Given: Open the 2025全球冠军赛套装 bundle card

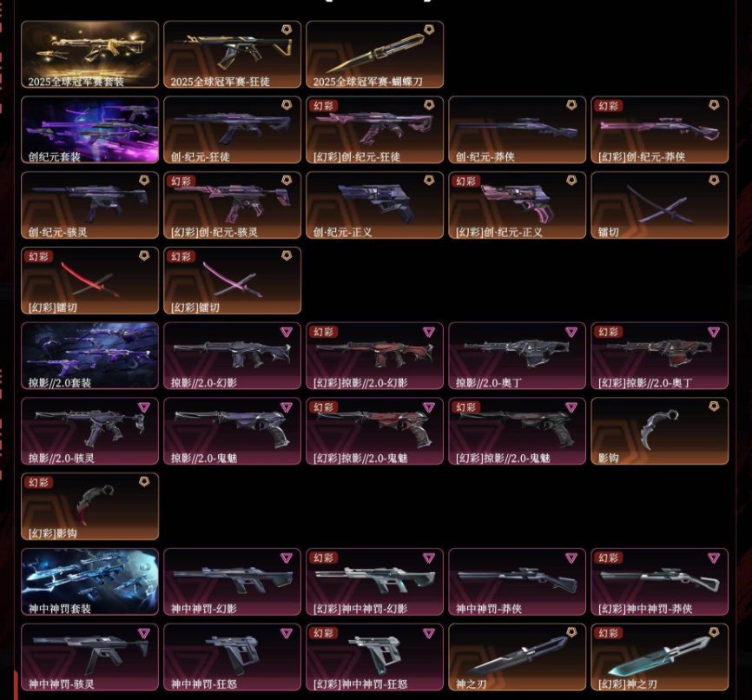Looking at the screenshot, I should (x=89, y=54).
